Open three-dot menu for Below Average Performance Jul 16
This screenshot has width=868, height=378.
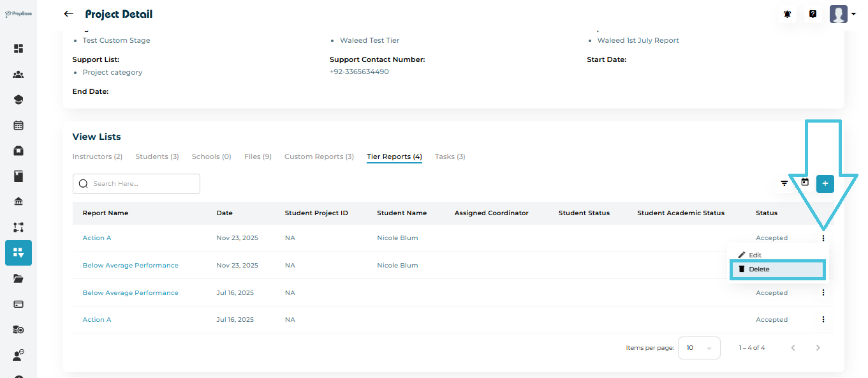823,292
